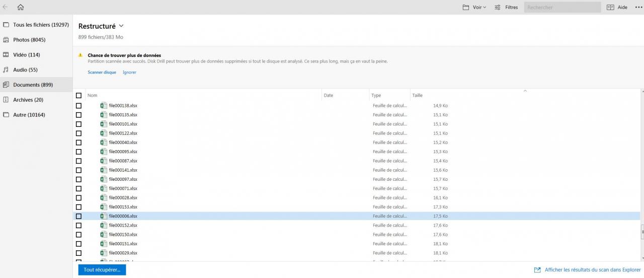Screen dimensions: 644x278
Task: Click the Rechercher search field
Action: (562, 7)
